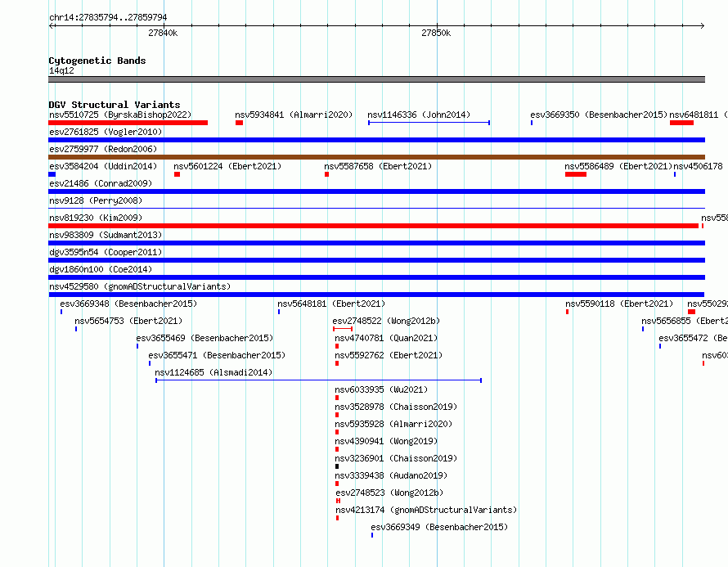Open nsv6033935 (Wu2021) variant
Viewport: 728px width, 567px height.
click(x=381, y=389)
